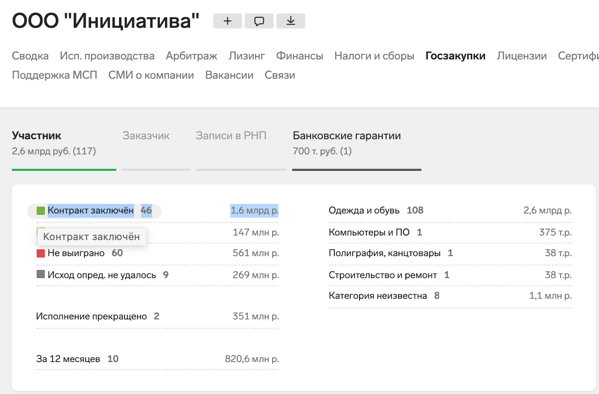Select the Финансы tab
599x394 pixels.
[x=300, y=56]
